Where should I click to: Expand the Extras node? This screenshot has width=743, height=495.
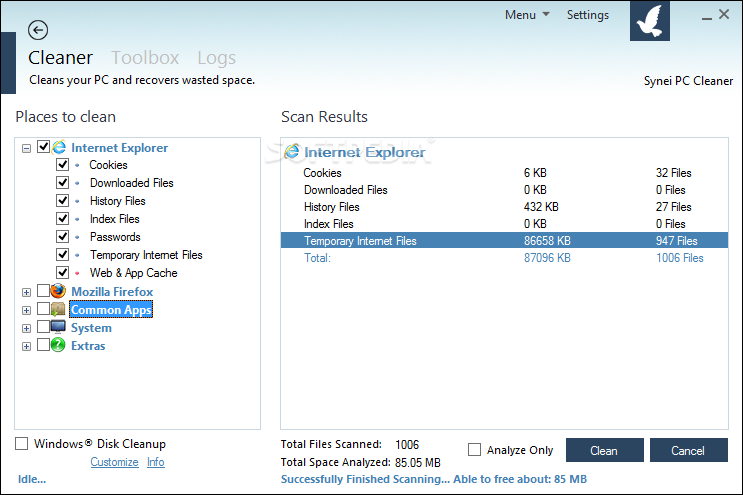pyautogui.click(x=27, y=346)
